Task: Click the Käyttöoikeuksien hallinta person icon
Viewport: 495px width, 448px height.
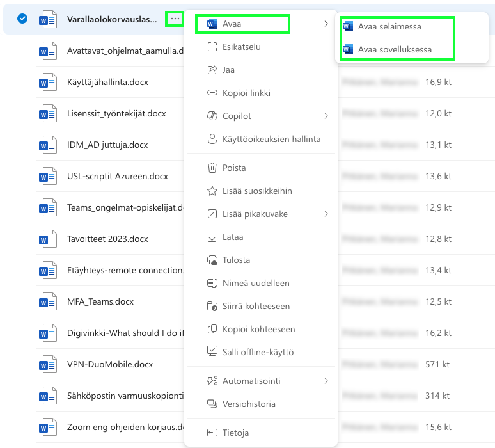Action: click(x=212, y=139)
